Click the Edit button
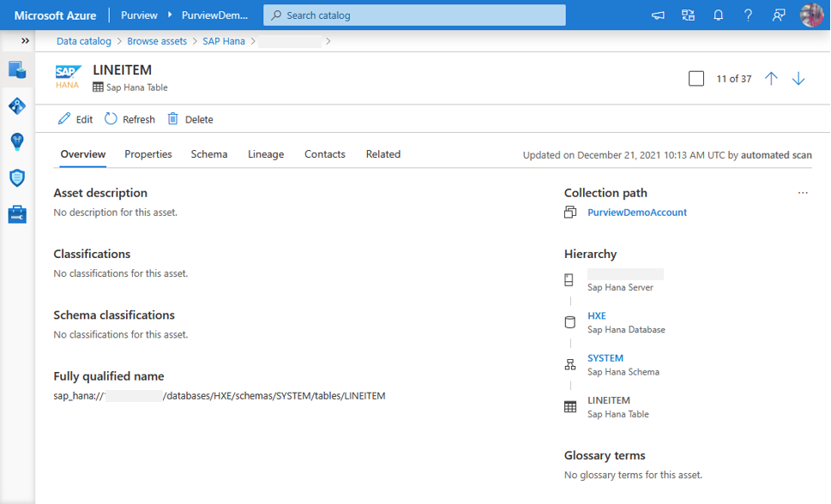Screen dimensions: 831x504 (x=75, y=119)
